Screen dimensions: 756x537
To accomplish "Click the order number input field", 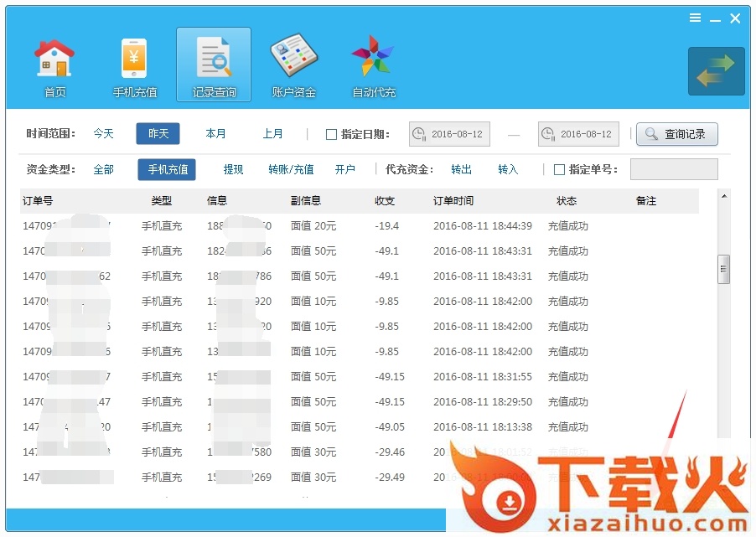I will (673, 169).
